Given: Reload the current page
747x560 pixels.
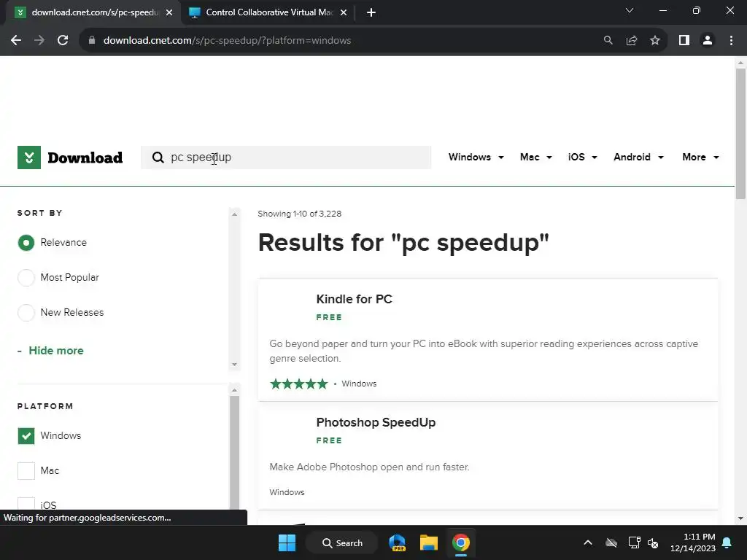Looking at the screenshot, I should 63,41.
